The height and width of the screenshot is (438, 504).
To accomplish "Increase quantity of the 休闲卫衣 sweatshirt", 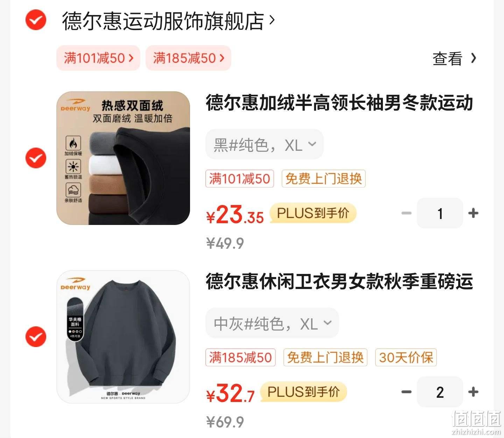I will coord(473,392).
